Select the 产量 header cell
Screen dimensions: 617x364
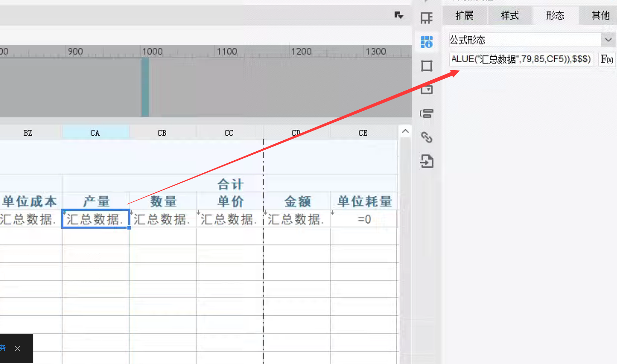tap(96, 201)
